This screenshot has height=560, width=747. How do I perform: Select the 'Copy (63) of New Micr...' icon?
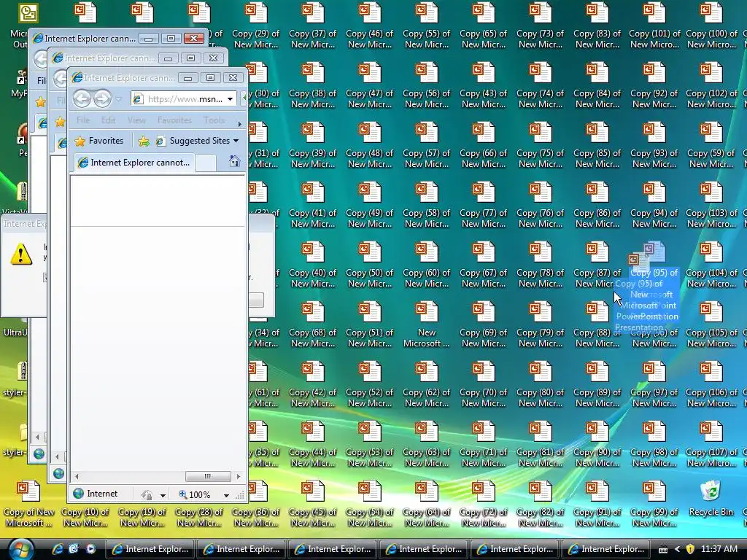point(426,444)
